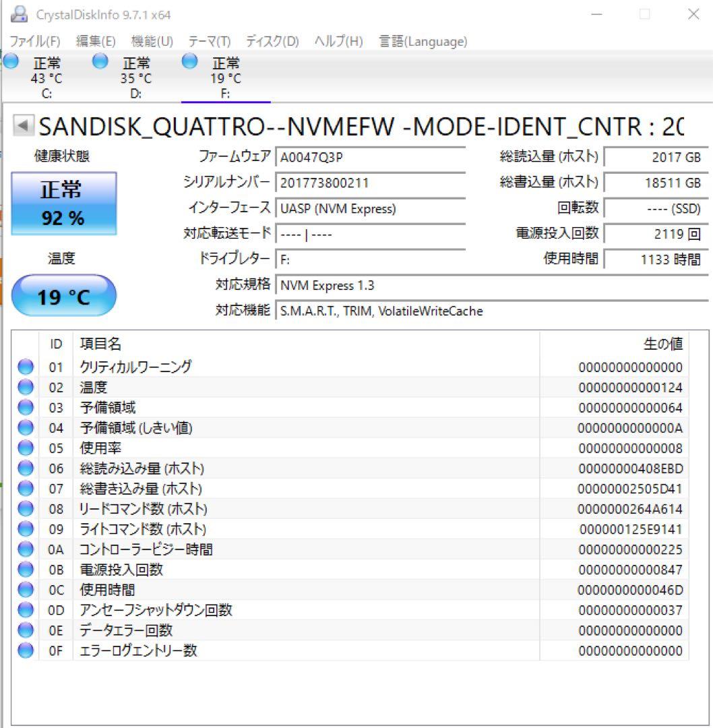Click the シリアルナンバー field
The image size is (713, 728).
[371, 182]
